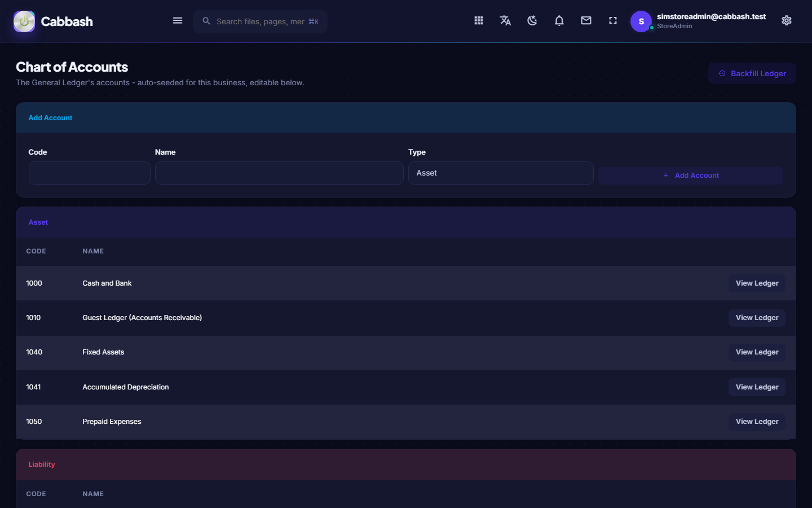
Task: Open the language translation menu
Action: coord(505,21)
